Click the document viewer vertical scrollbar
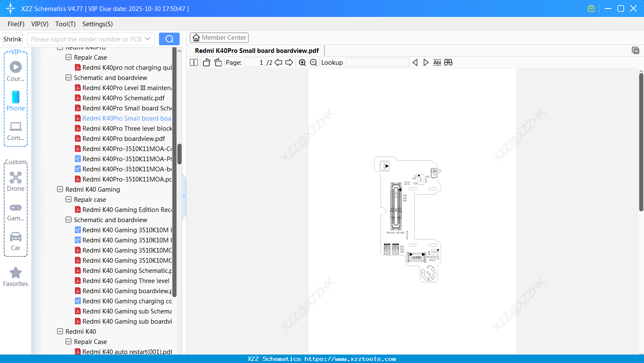The width and height of the screenshot is (644, 363). (641, 142)
